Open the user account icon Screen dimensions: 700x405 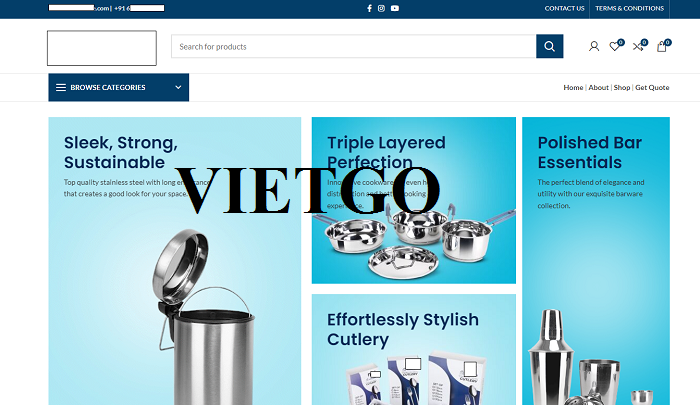coord(594,46)
